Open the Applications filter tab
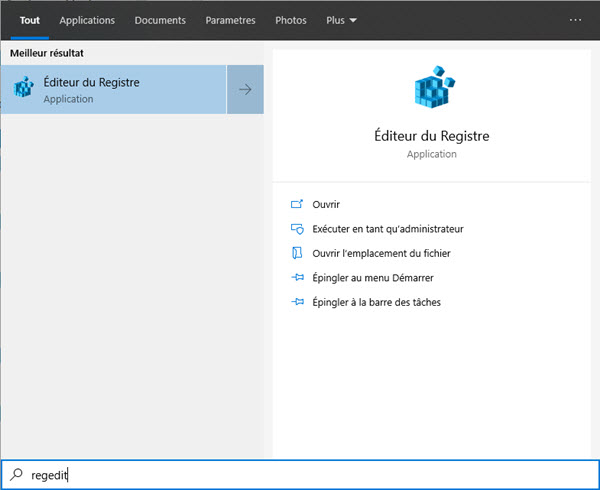This screenshot has width=600, height=490. coord(87,20)
